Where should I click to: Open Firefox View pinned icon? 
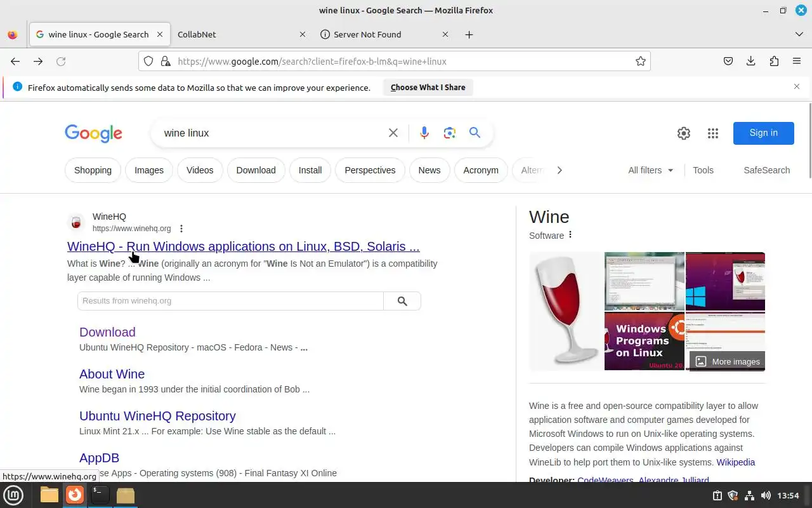(13, 34)
